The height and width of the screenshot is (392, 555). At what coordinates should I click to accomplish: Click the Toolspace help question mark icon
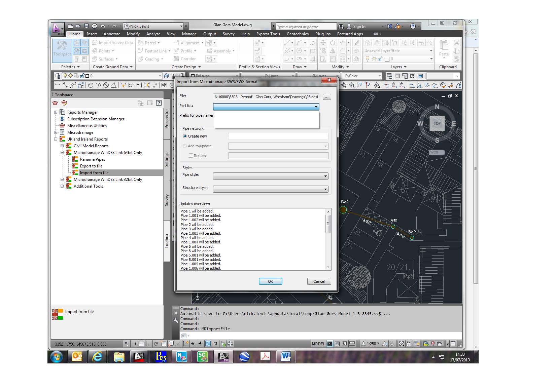159,103
